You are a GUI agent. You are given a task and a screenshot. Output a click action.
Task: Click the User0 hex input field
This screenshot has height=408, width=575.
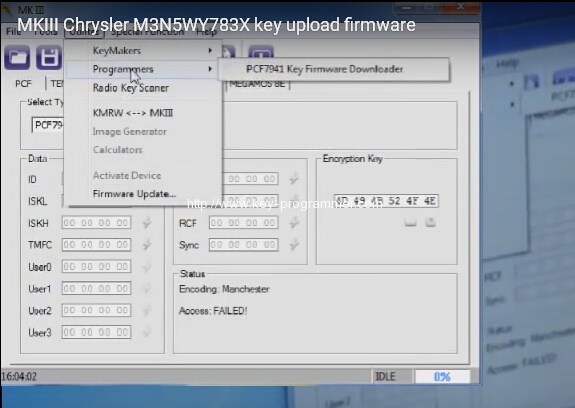tap(96, 267)
